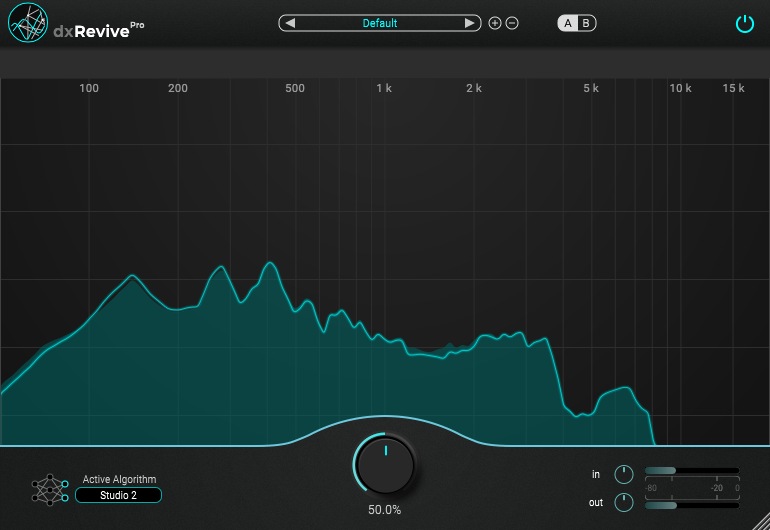The image size is (770, 530).
Task: Click the Accentize logo icon
Action: [28, 24]
